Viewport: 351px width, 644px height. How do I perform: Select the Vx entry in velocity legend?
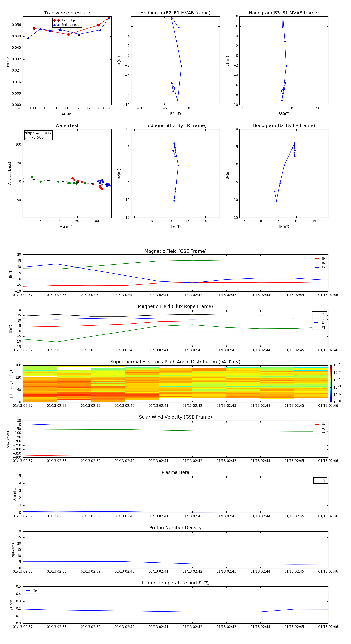tap(320, 424)
